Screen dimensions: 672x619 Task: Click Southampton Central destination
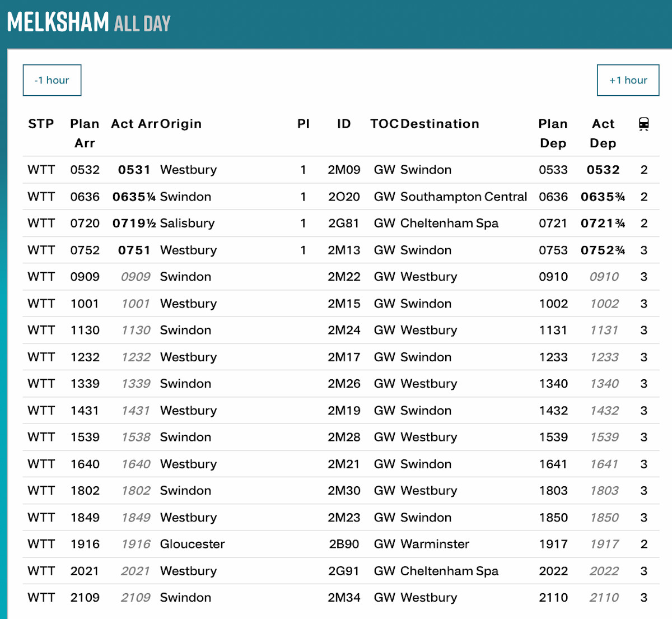463,197
